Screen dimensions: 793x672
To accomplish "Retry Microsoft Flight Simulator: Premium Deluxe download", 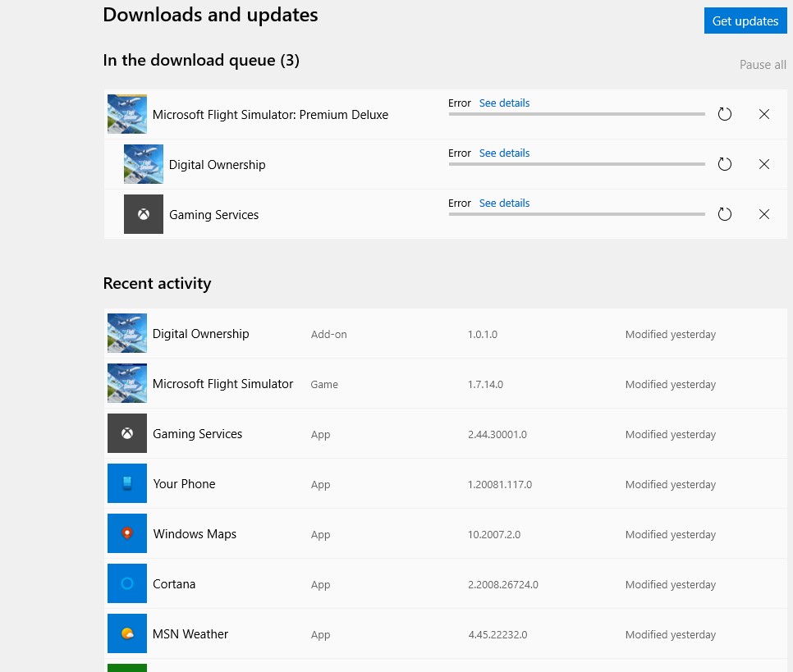I will tap(724, 114).
